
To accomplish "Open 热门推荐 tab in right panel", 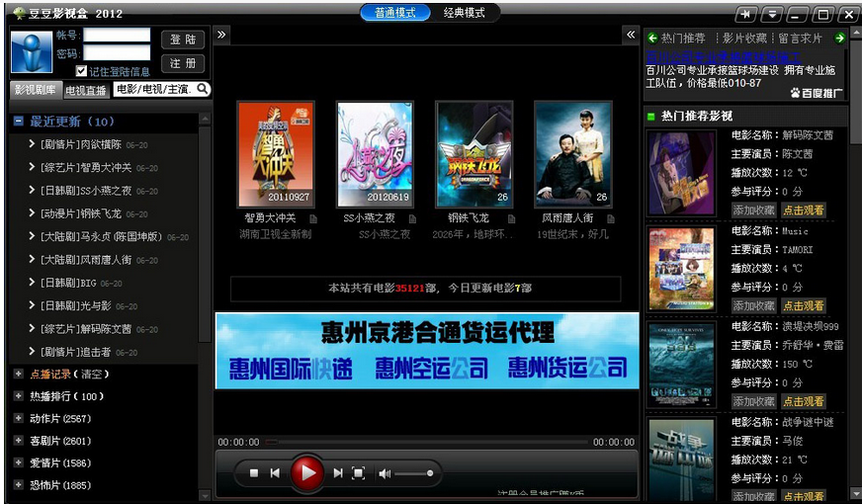I will click(x=683, y=38).
